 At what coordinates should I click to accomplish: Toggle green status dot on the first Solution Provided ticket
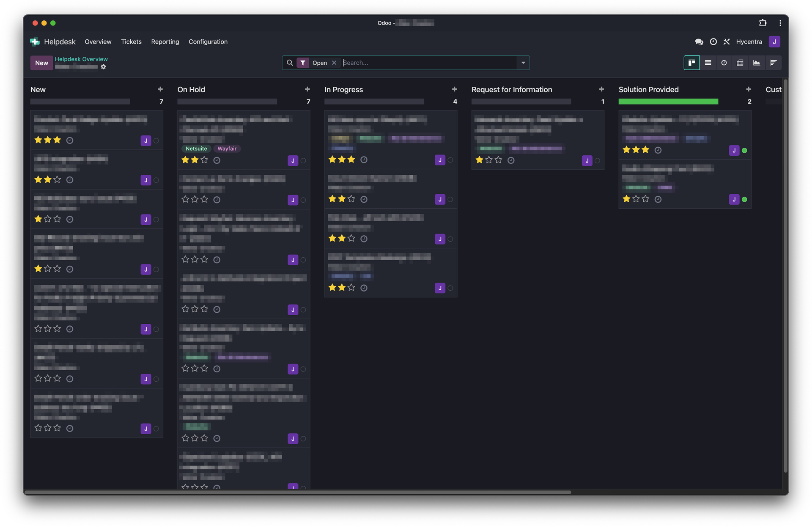744,150
